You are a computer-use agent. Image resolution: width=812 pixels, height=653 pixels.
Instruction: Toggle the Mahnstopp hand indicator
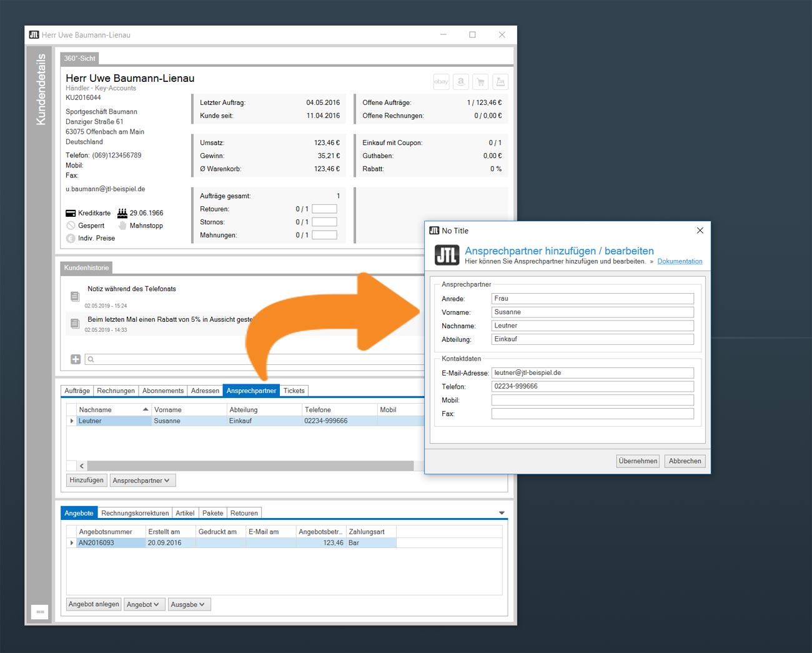(122, 226)
